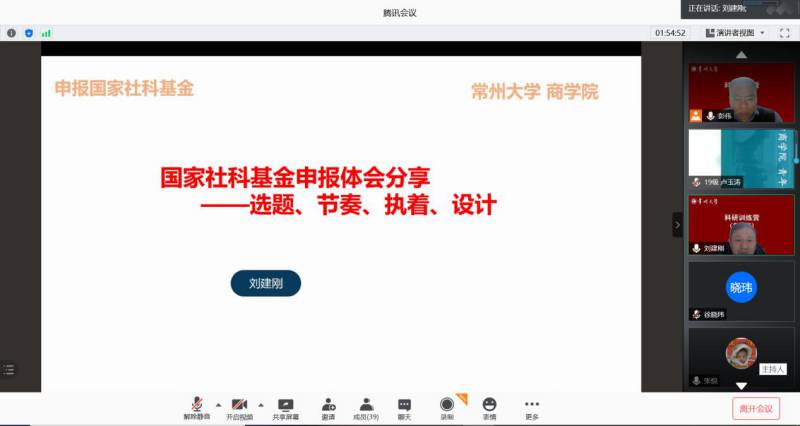Screen dimensions: 800x426
Task: Select 刘建刚's video thumbnail
Action: (x=740, y=225)
